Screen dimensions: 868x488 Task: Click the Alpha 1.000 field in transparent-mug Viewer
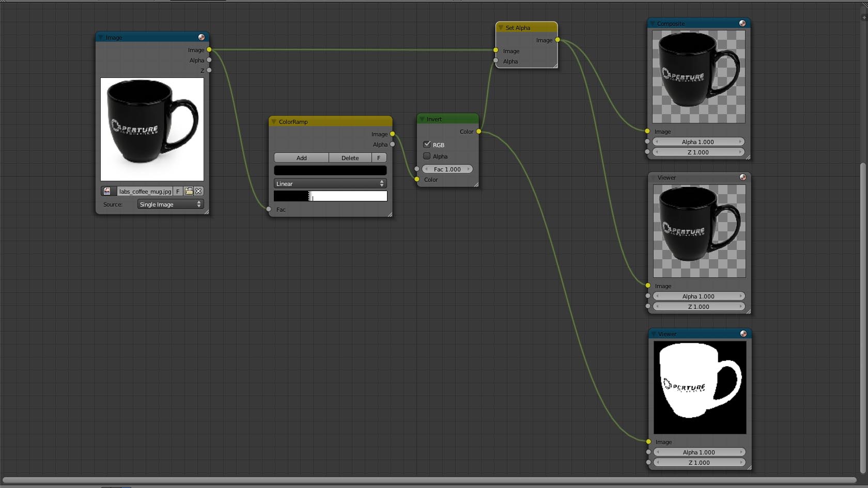pyautogui.click(x=699, y=296)
